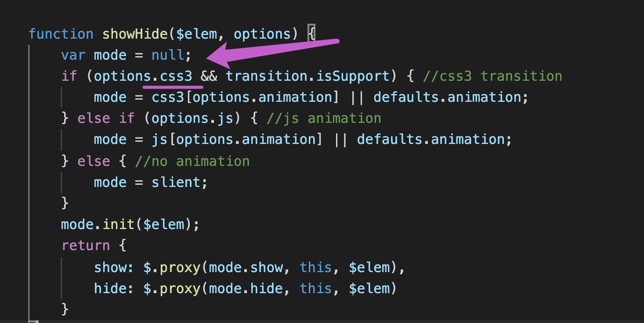Click css3[options.animation] in the mode assignment
The height and width of the screenshot is (323, 644).
[x=245, y=97]
